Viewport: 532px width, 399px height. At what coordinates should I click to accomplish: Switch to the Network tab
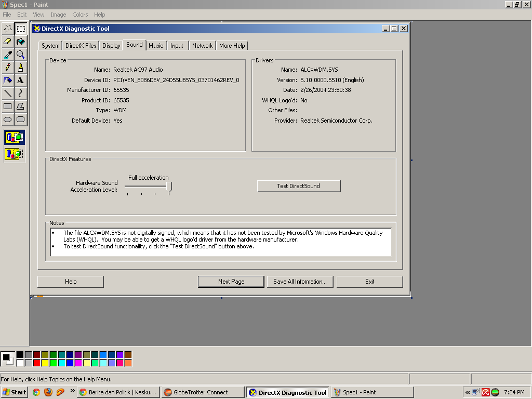[203, 46]
